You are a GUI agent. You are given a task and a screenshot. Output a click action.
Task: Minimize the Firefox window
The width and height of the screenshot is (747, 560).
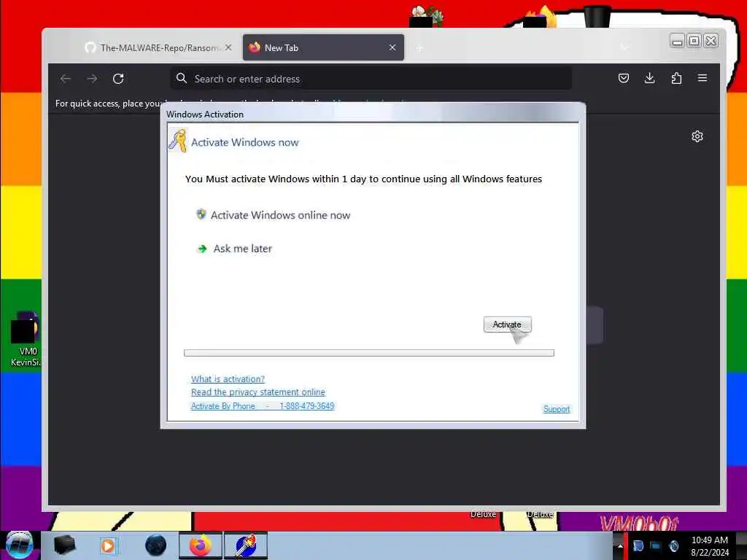click(x=677, y=42)
